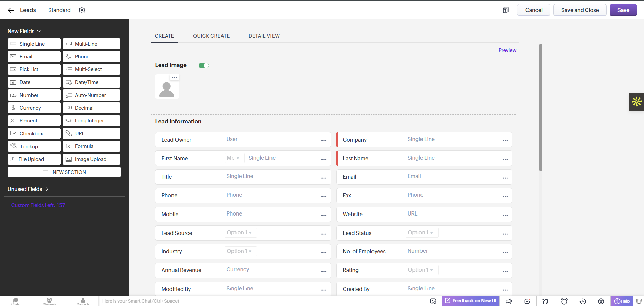This screenshot has width=644, height=306.
Task: Click the vertical scrollbar of layout canvas
Action: pos(541,107)
